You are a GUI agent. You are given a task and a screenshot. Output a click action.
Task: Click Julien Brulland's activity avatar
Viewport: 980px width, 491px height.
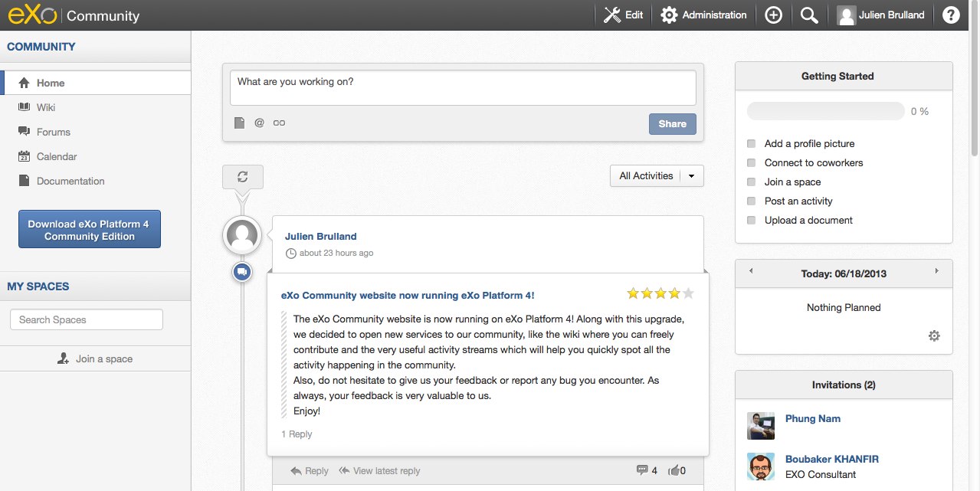pos(242,235)
